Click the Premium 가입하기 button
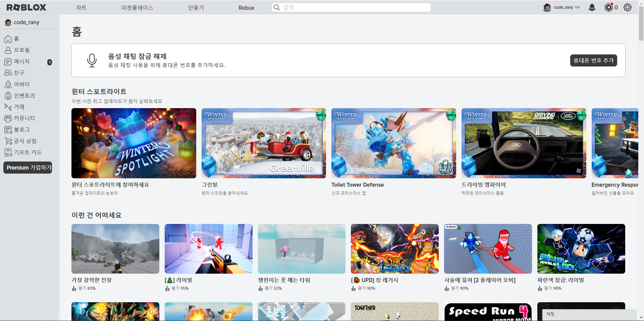This screenshot has width=644, height=321. 28,168
